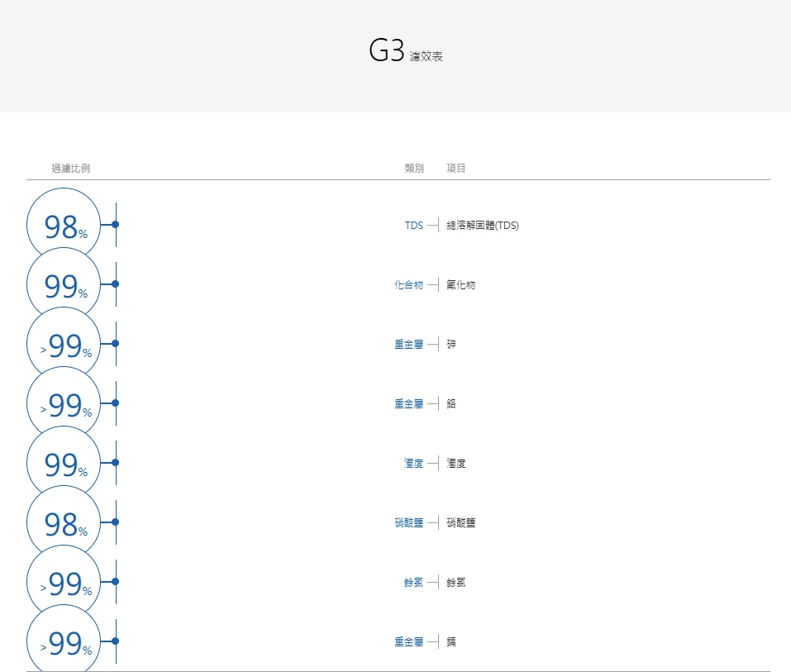Click the 重金屬 category next to 砷

[409, 344]
